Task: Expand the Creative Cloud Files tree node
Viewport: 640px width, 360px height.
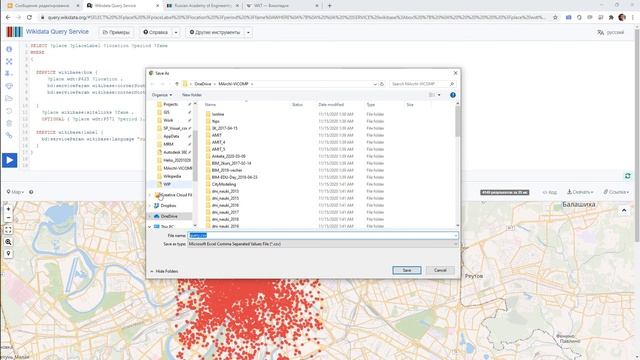Action: tap(150, 195)
